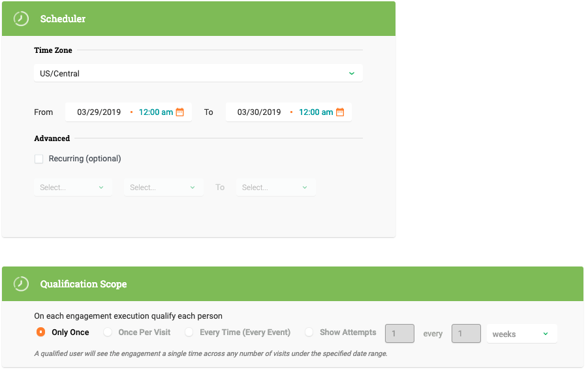Click the From date 03/29/2019 field

point(99,112)
